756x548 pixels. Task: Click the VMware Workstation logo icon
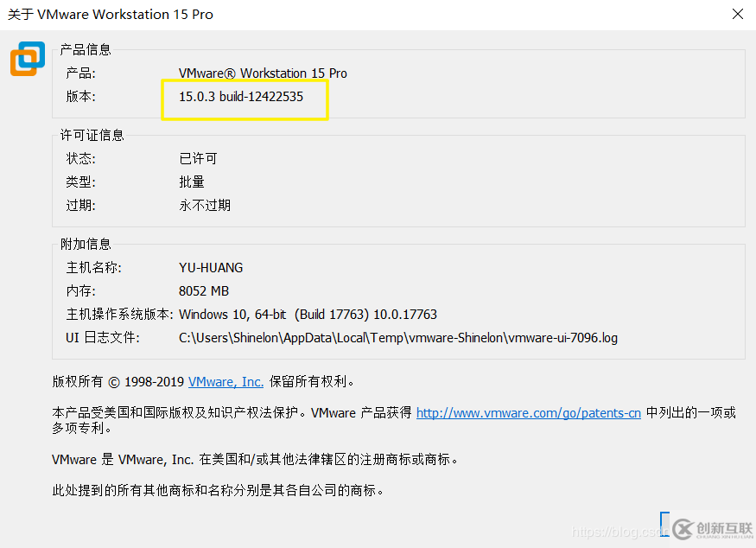tap(28, 59)
